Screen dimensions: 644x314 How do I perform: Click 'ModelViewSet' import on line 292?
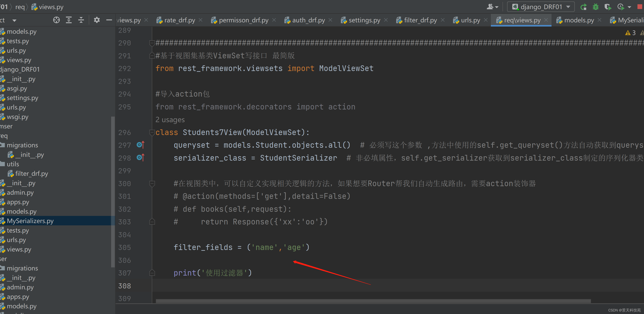coord(346,68)
